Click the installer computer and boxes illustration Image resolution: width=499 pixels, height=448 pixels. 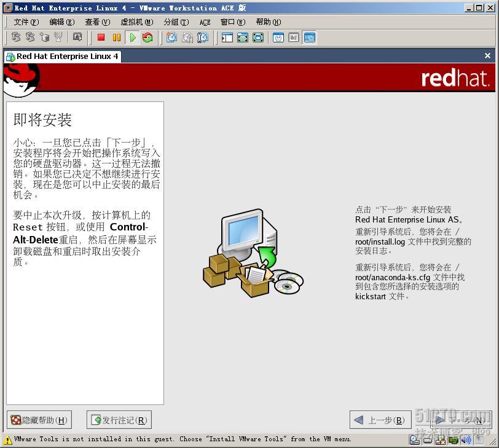(x=253, y=253)
